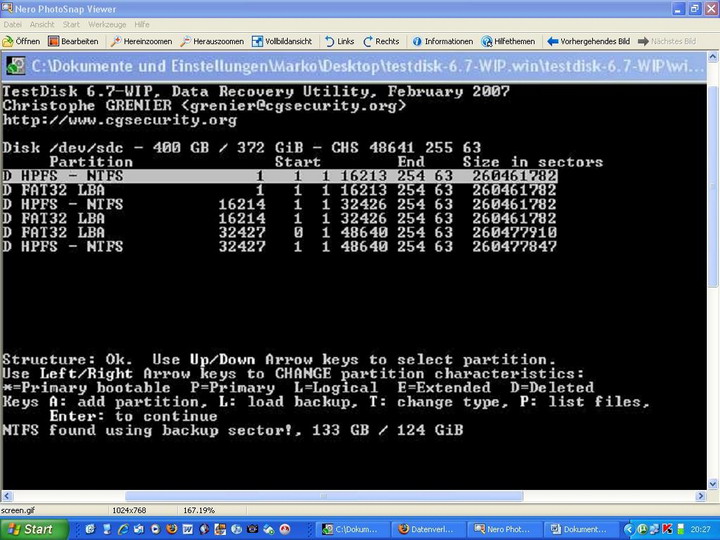Zoom in with the Hereinzoomen button
720x540 pixels.
(x=141, y=41)
